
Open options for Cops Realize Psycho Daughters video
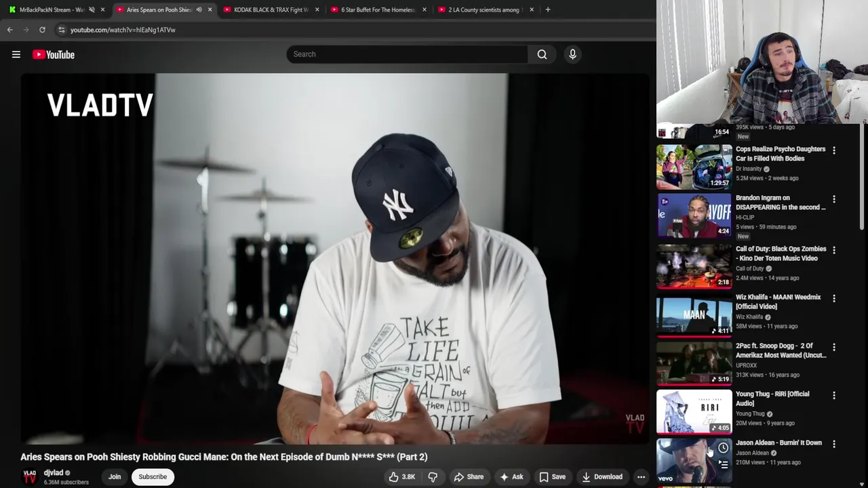(834, 150)
